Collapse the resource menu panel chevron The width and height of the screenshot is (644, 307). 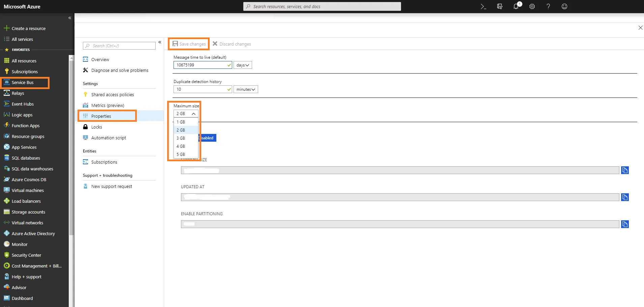click(160, 42)
